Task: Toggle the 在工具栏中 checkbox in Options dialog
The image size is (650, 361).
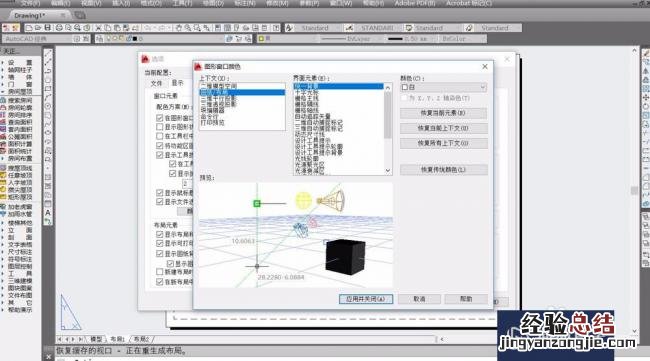Action: point(160,136)
